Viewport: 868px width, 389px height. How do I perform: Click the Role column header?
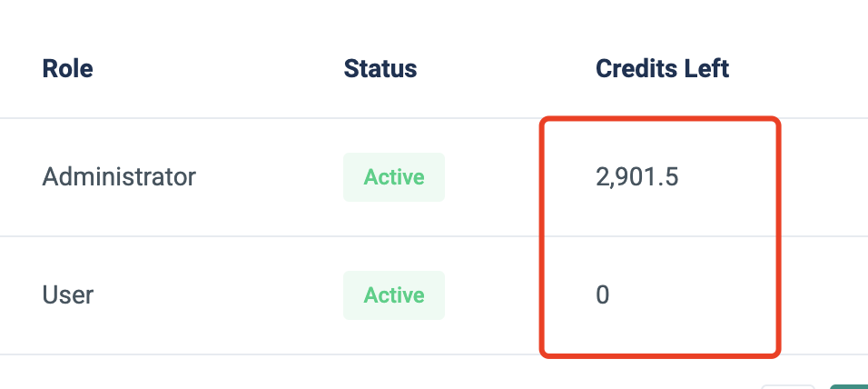(67, 68)
